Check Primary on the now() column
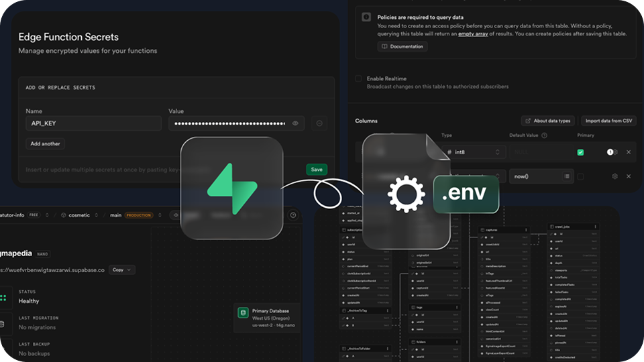The width and height of the screenshot is (644, 362). pyautogui.click(x=580, y=176)
